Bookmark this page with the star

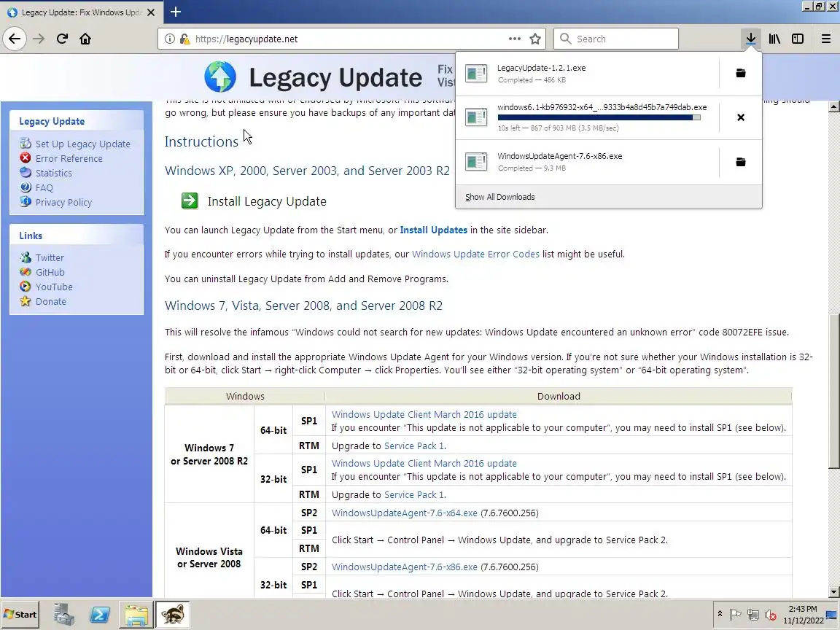point(534,39)
